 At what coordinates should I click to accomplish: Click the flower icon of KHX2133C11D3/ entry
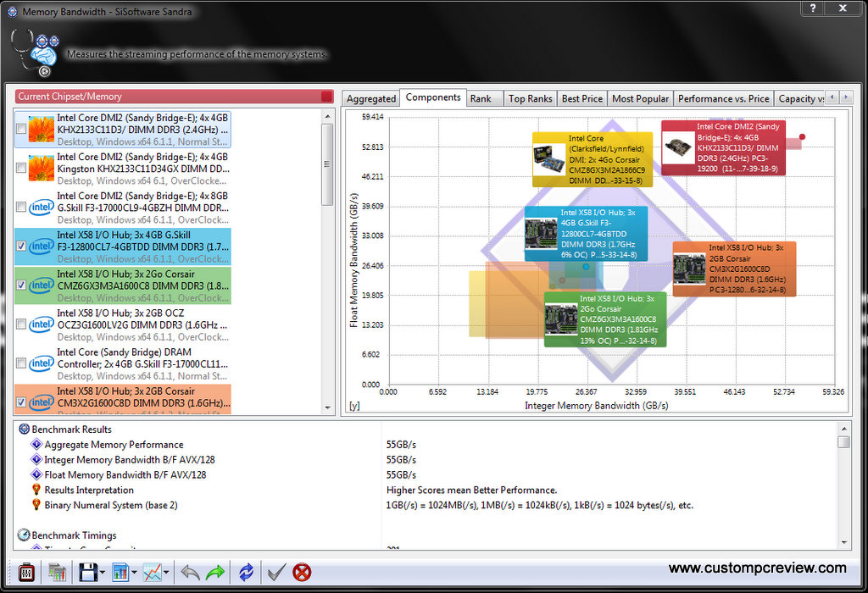(42, 129)
